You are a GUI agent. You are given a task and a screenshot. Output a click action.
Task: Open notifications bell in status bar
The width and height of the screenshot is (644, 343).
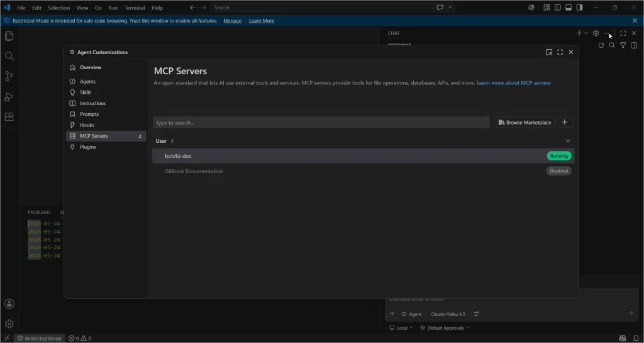click(x=636, y=338)
